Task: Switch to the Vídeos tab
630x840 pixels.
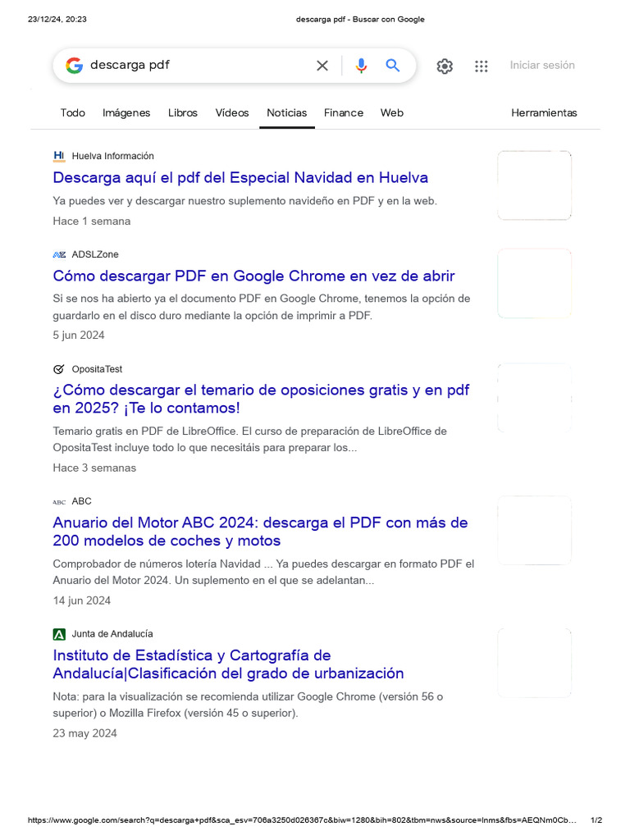Action: point(232,113)
